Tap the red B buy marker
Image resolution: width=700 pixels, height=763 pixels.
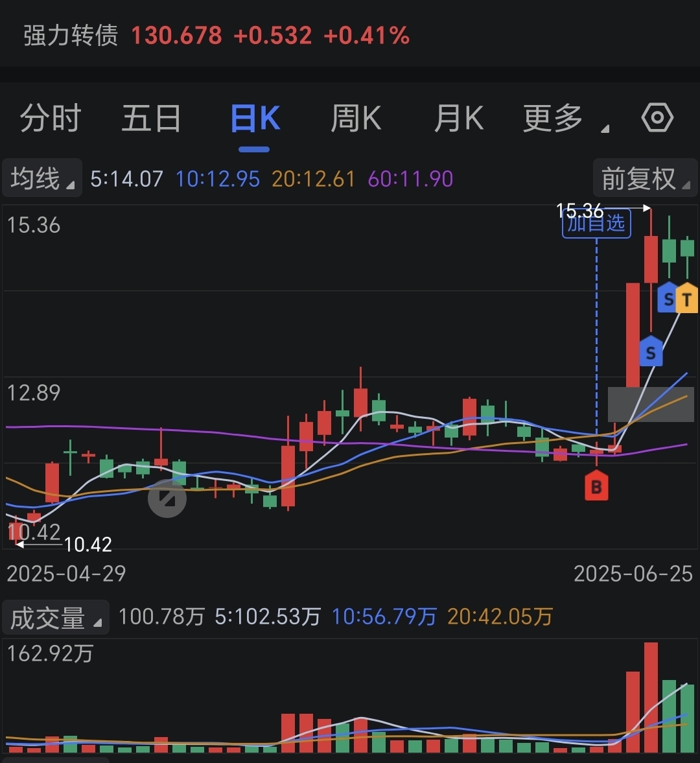[x=596, y=485]
